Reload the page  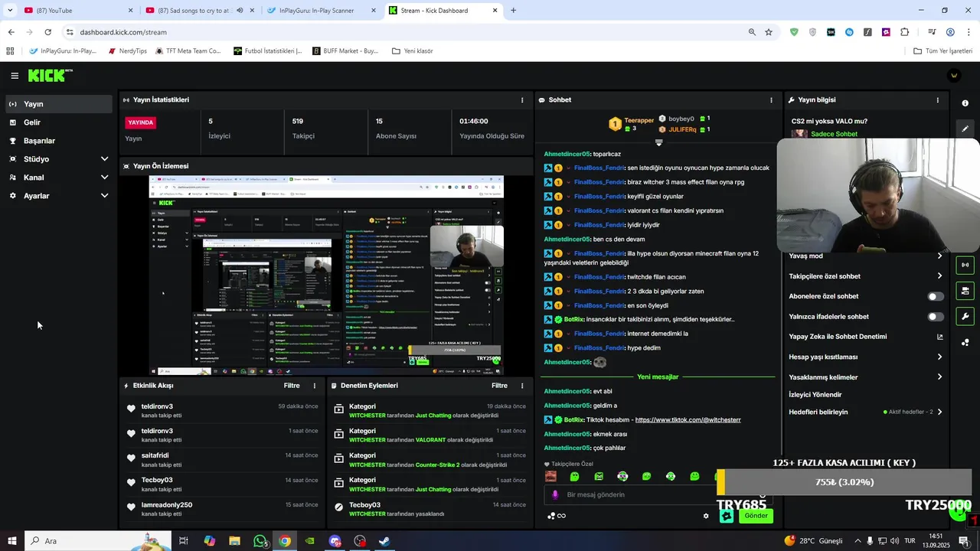click(x=47, y=32)
